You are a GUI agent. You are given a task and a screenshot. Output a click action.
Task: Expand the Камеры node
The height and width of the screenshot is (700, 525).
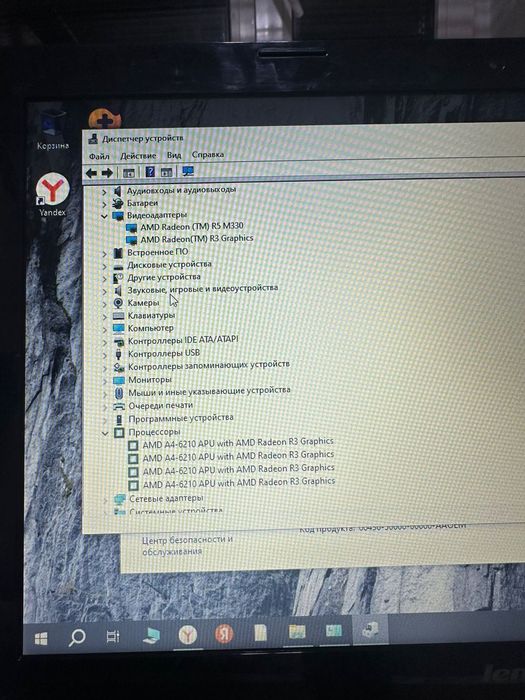(104, 304)
